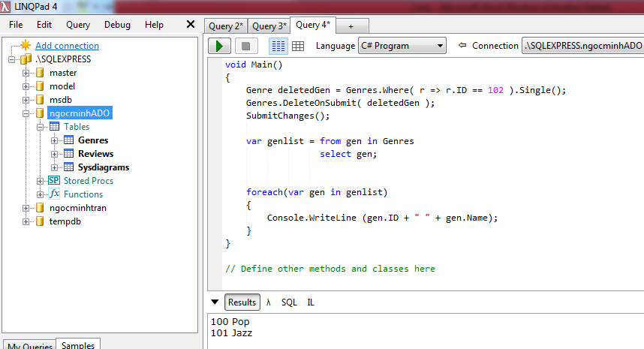Click the Tables folder grid icon

point(54,126)
